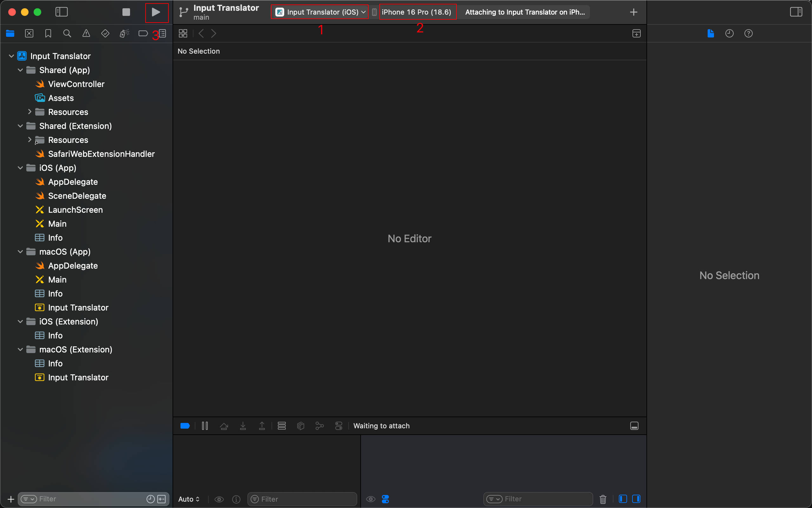Stop the running build
The image size is (812, 508).
pos(126,12)
